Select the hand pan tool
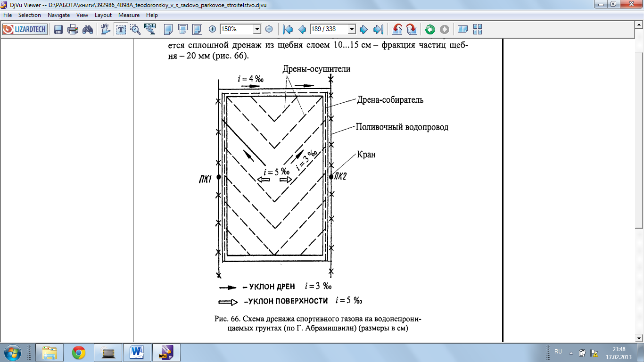 tap(106, 29)
